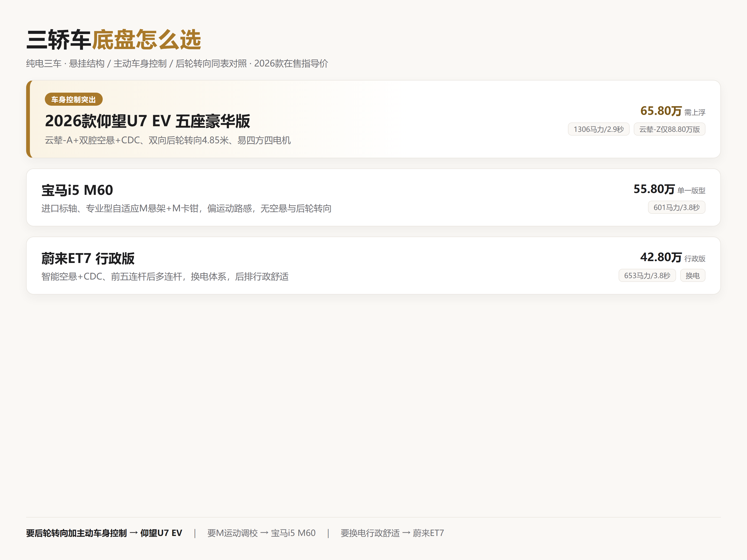Click the 1306马力/2.9秒 tag

click(598, 129)
